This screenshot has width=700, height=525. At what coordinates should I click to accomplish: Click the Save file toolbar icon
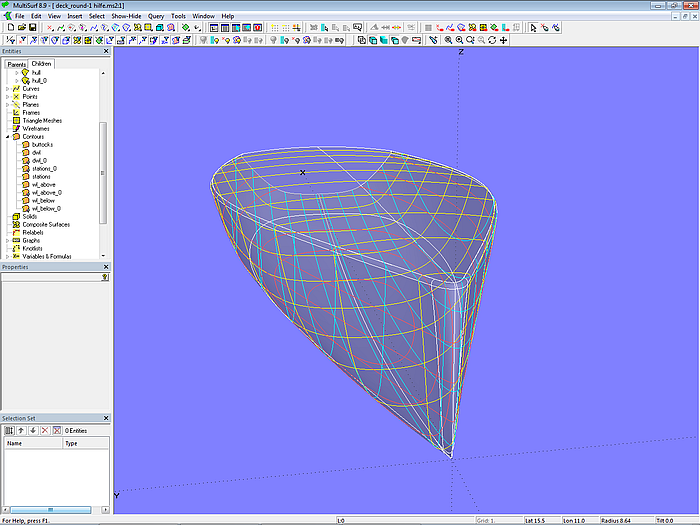32,28
